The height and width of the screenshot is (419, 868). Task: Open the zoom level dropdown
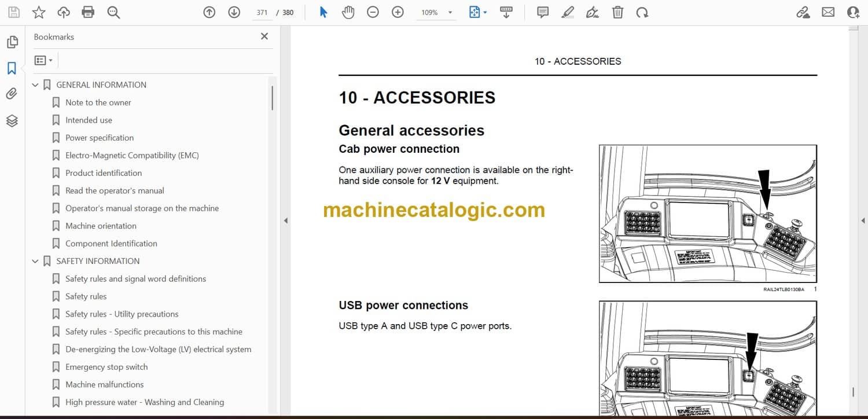coord(450,12)
